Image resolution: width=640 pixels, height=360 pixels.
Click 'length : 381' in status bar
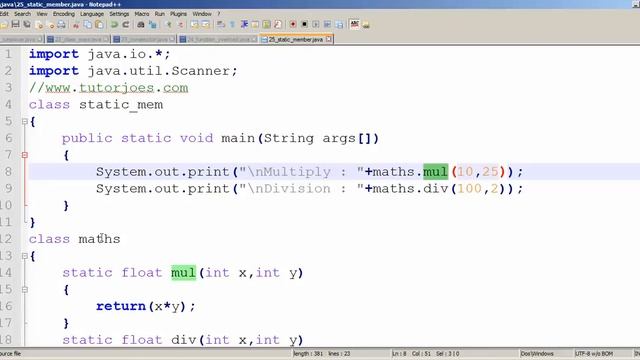308,353
